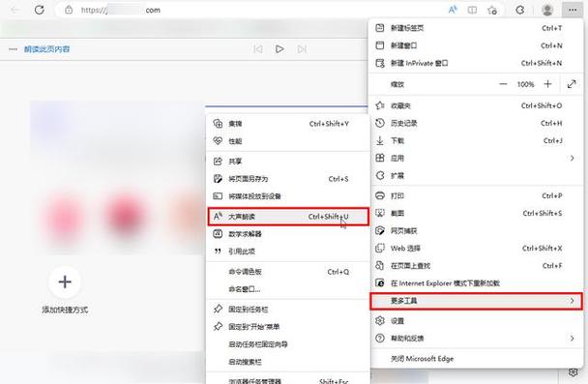Image resolution: width=588 pixels, height=384 pixels.
Task: Expand 更多工具 (More tools) submenu
Action: point(476,301)
